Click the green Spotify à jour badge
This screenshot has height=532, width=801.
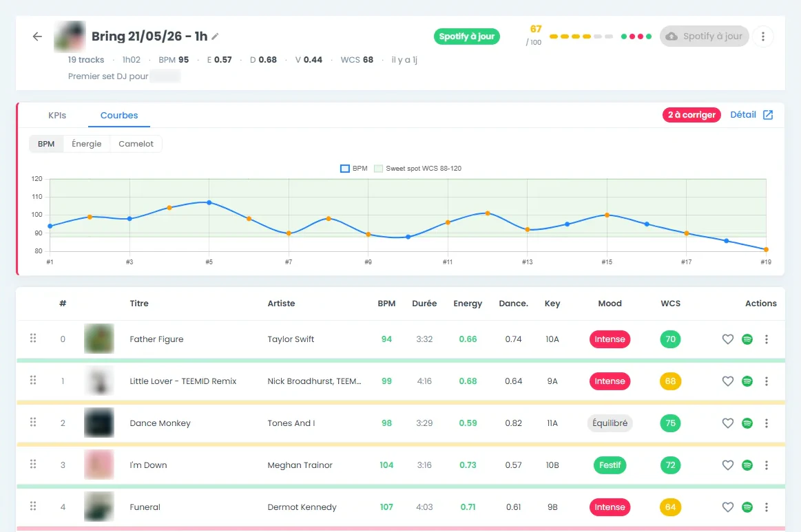pos(467,36)
